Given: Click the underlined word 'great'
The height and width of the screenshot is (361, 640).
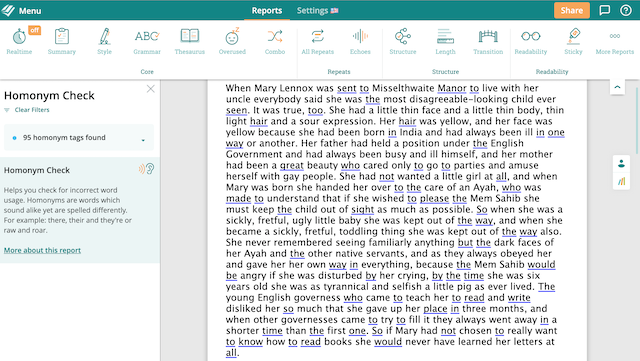Looking at the screenshot, I should click(292, 165).
